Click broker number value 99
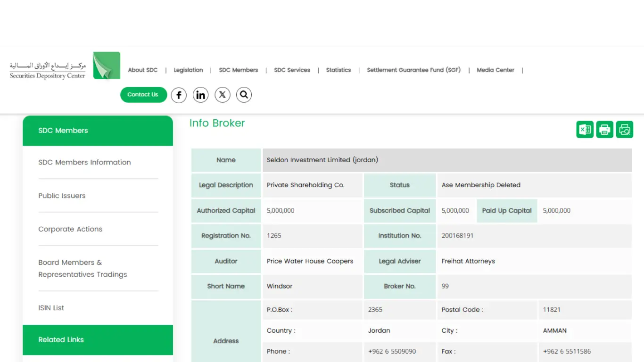This screenshot has height=362, width=644. (445, 286)
